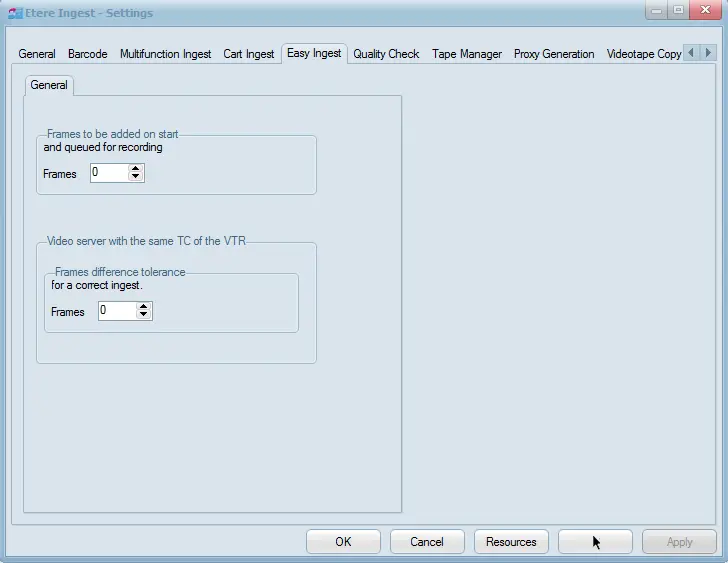This screenshot has width=728, height=563.
Task: Increase frames difference tolerance value
Action: click(144, 307)
